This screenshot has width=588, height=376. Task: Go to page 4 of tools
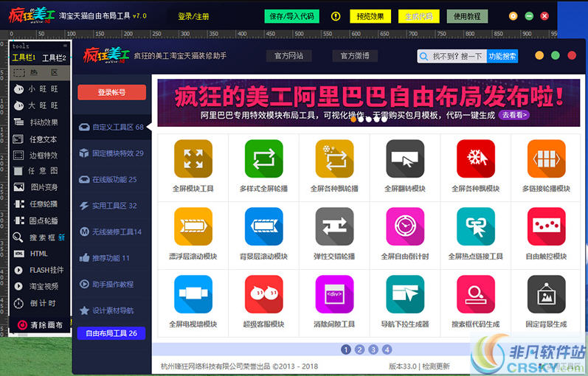[387, 349]
